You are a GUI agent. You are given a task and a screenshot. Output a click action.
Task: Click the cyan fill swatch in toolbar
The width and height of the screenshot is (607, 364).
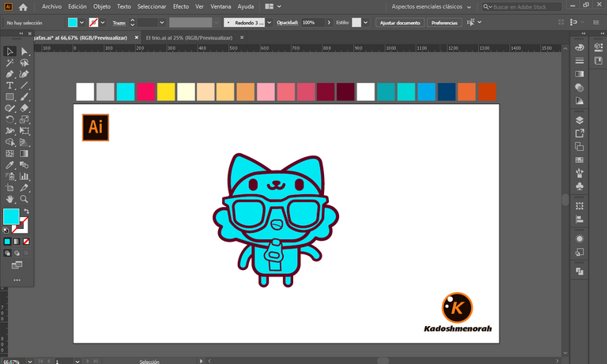(11, 216)
